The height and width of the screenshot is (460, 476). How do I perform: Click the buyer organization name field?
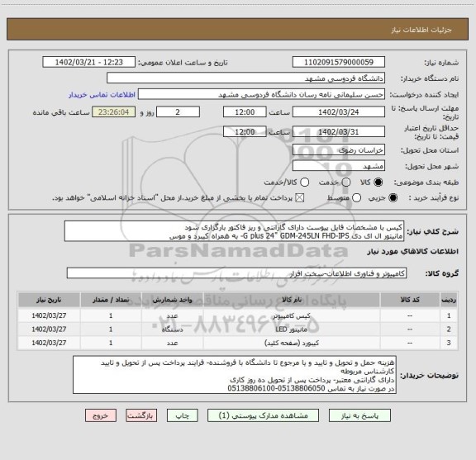tap(246, 78)
